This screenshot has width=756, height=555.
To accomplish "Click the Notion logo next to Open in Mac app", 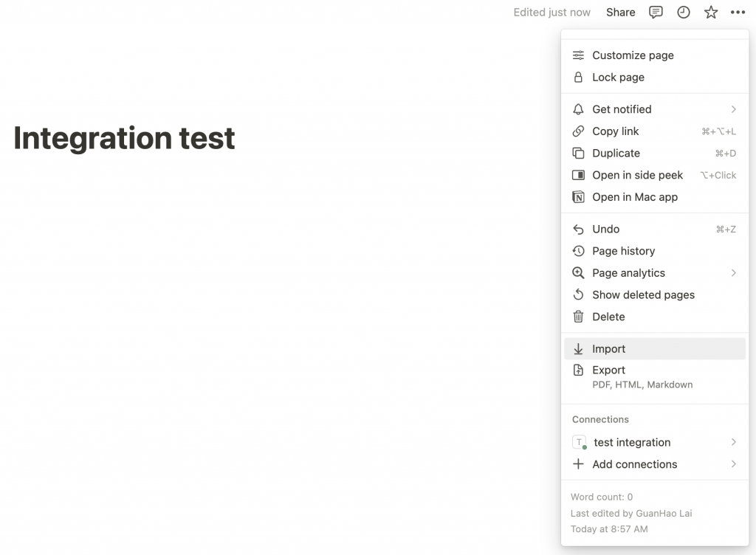I will coord(578,197).
